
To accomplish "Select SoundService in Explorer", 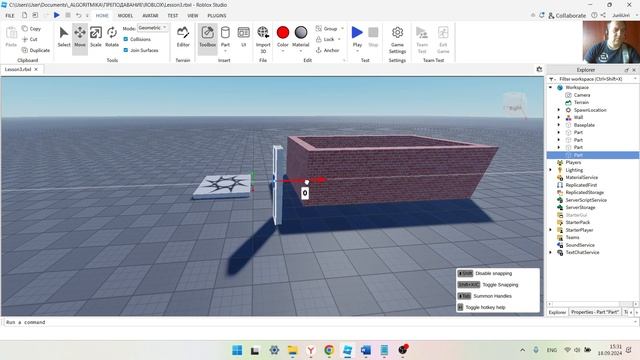I will [x=580, y=245].
